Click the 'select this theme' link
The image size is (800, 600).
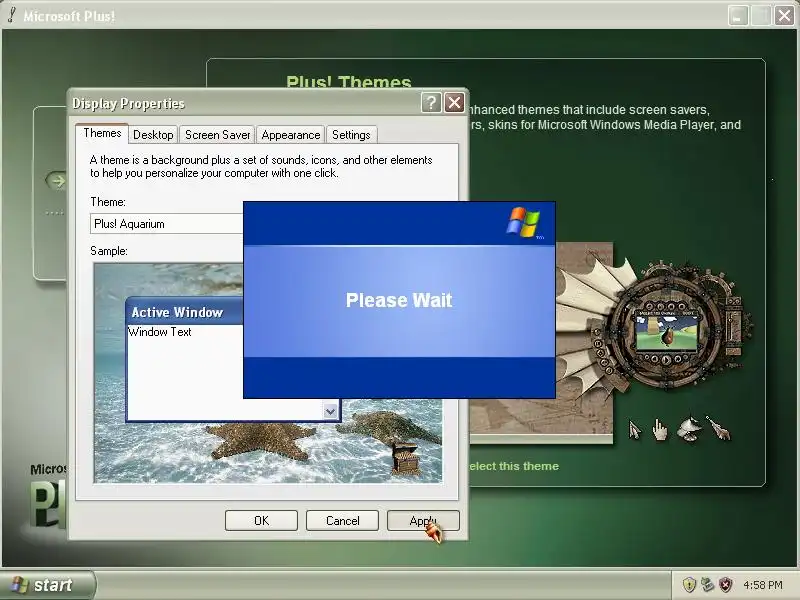514,466
